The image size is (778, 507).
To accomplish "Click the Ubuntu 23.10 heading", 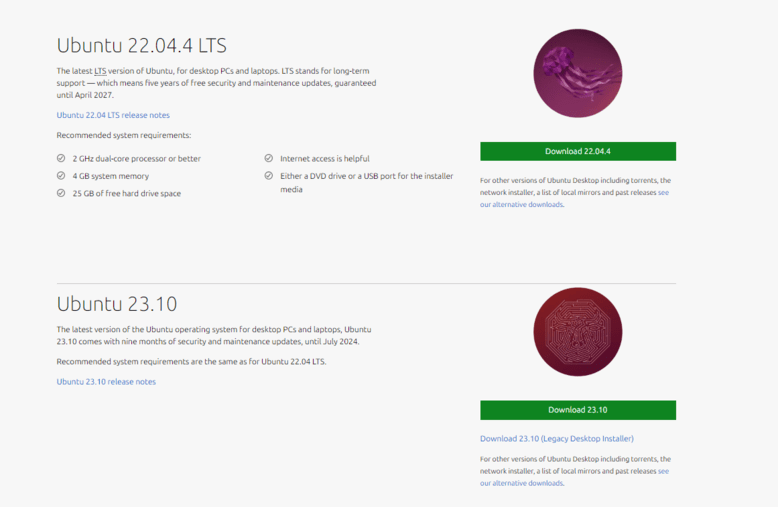I will point(117,304).
